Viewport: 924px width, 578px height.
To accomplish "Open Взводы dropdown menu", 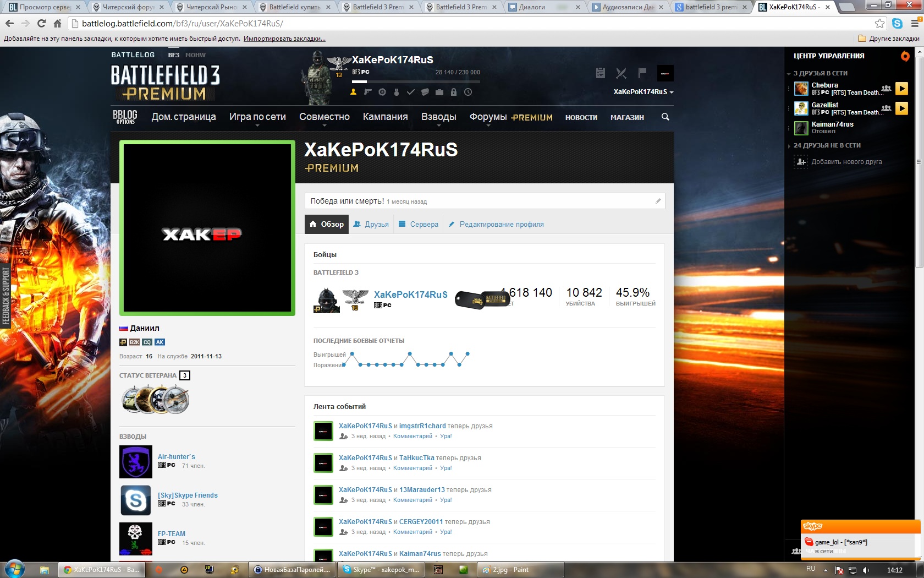I will coord(439,117).
